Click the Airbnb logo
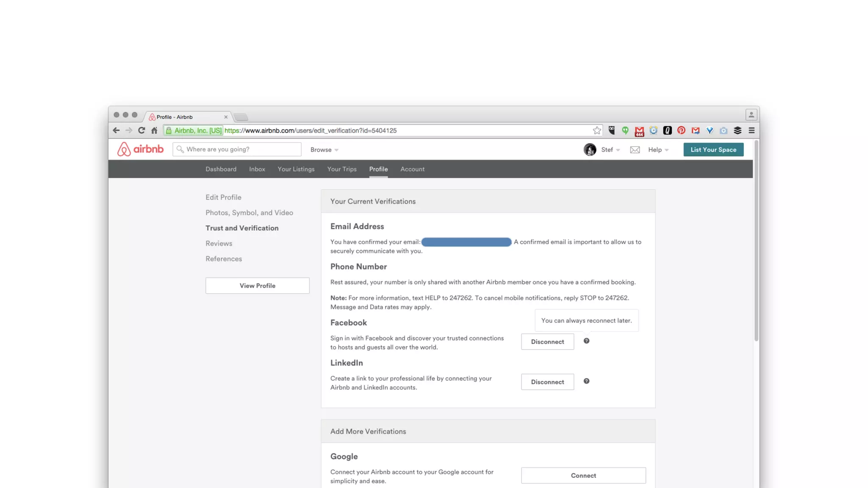Screen dimensions: 868x488 click(140, 149)
